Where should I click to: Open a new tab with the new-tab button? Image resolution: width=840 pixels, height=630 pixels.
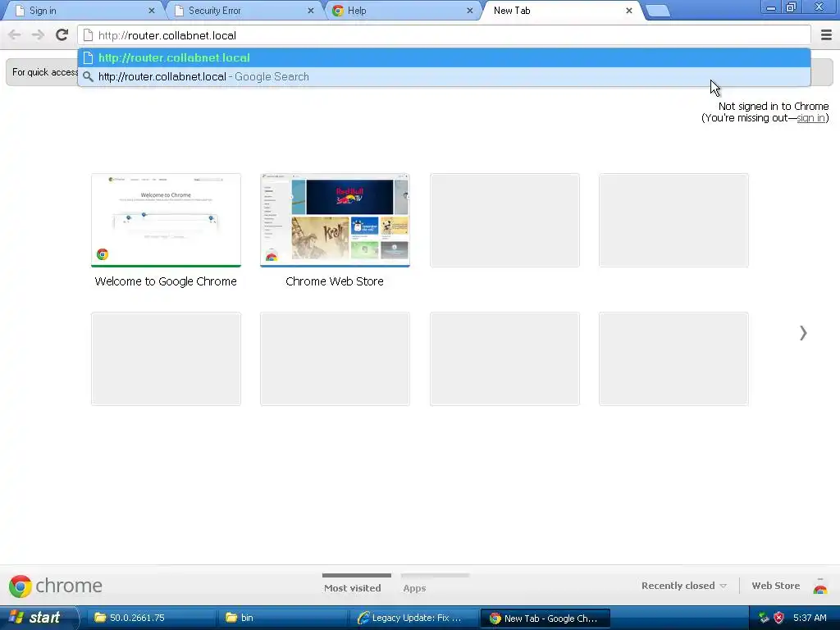pyautogui.click(x=658, y=11)
